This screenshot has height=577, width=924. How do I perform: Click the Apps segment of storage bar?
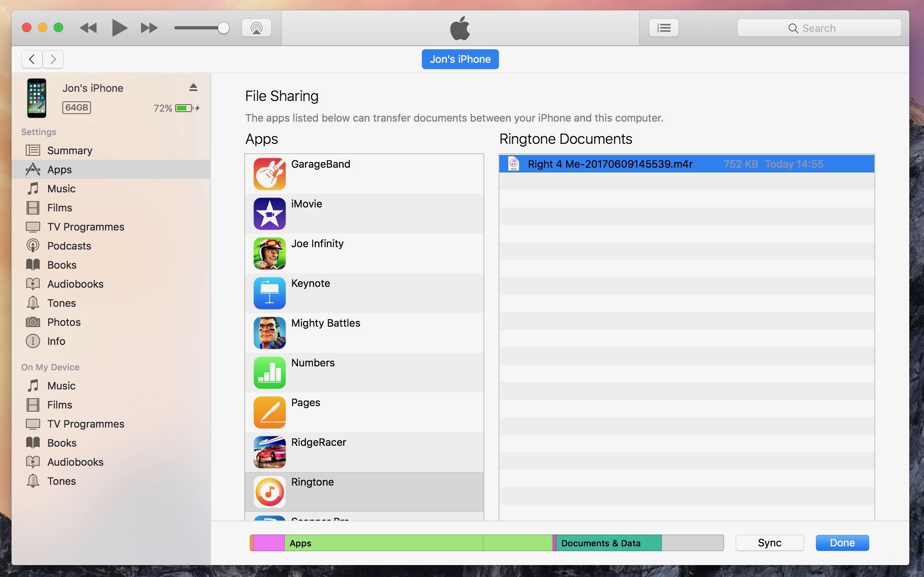click(418, 543)
